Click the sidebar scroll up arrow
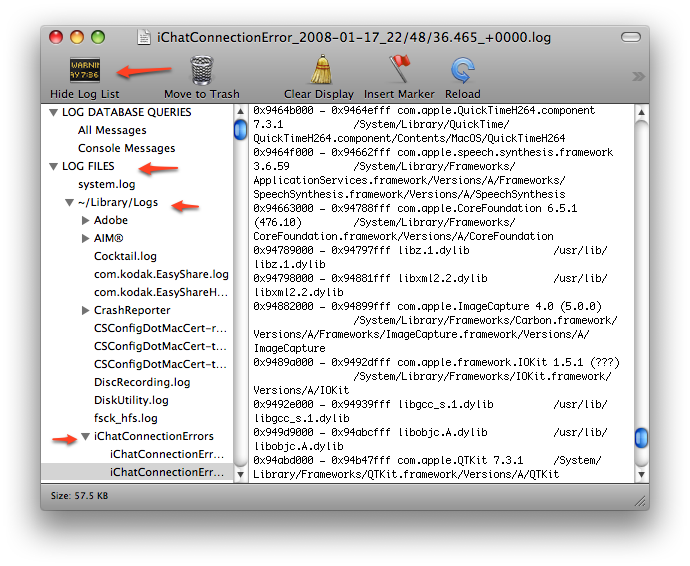 pyautogui.click(x=240, y=111)
